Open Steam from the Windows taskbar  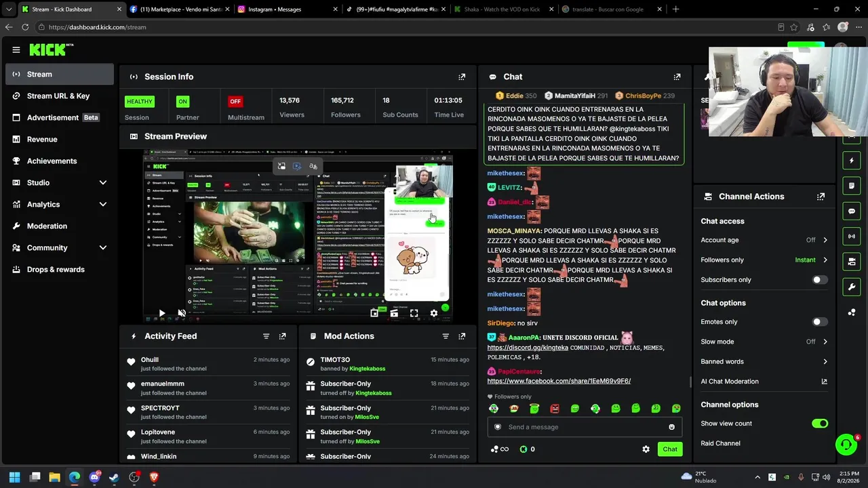[x=114, y=477]
